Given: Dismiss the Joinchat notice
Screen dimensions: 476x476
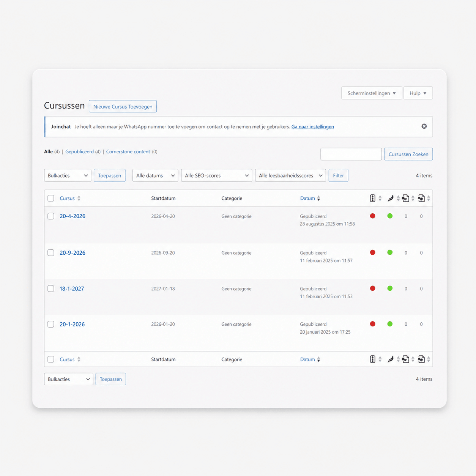Looking at the screenshot, I should click(424, 126).
